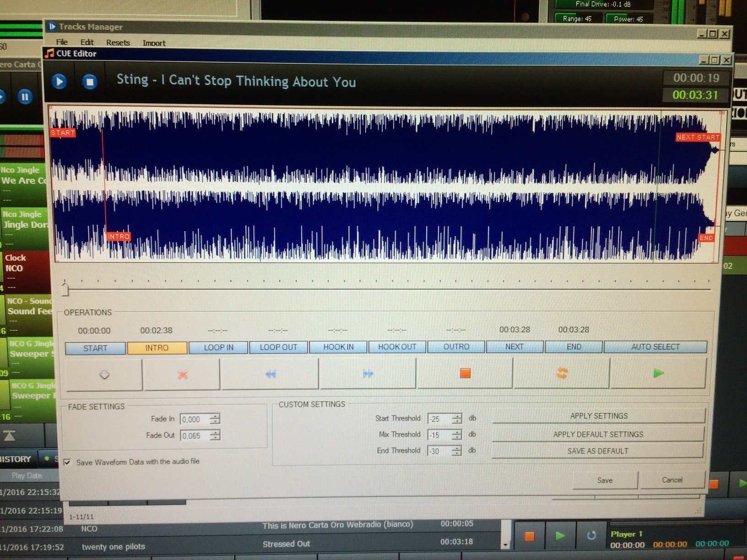Click the 00:03:31 remaining time display
This screenshot has width=747, height=560.
[x=694, y=95]
